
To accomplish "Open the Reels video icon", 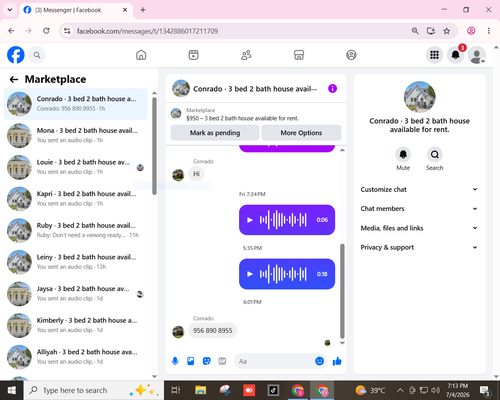I will click(x=193, y=55).
